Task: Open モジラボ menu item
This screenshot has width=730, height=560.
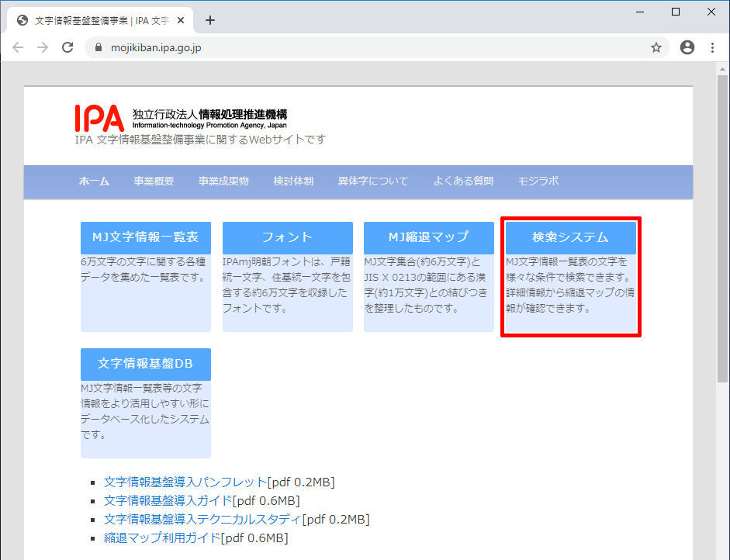Action: click(x=538, y=181)
